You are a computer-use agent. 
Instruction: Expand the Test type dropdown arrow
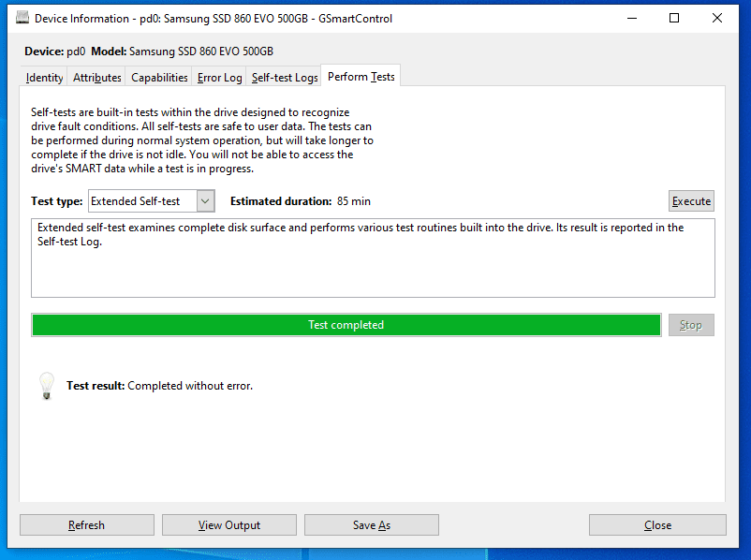(x=205, y=201)
